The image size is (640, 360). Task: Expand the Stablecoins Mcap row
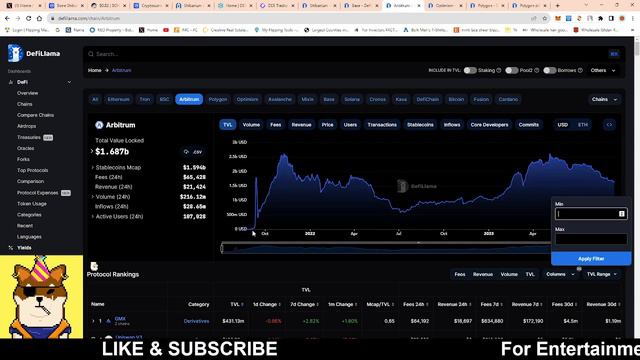click(93, 167)
